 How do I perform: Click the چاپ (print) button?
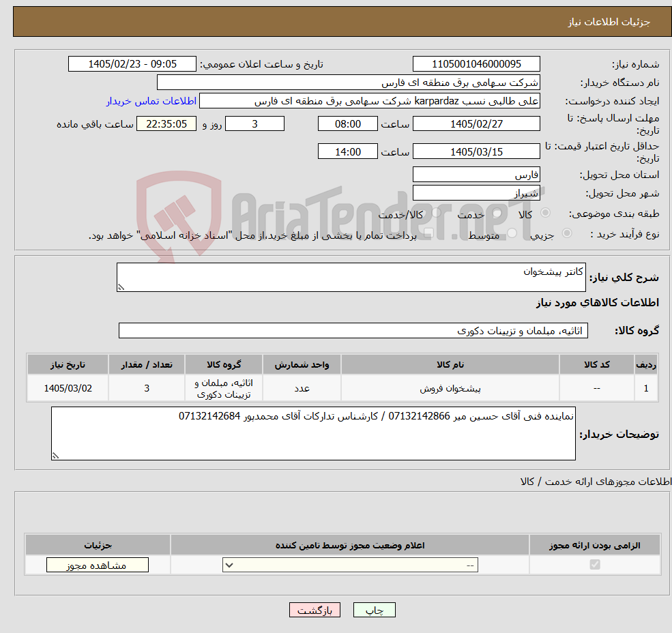click(374, 610)
